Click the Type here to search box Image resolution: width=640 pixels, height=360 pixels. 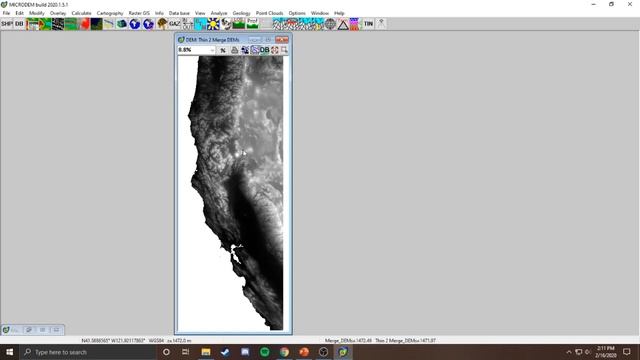[x=88, y=352]
